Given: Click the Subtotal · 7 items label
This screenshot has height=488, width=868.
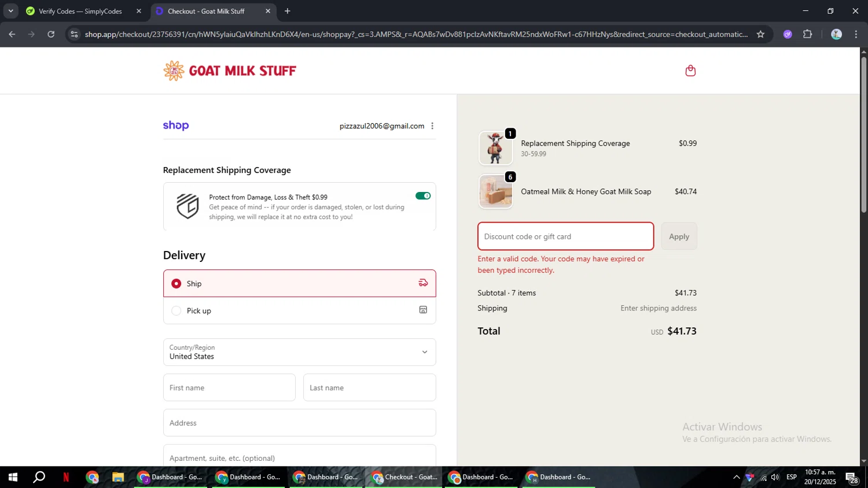Looking at the screenshot, I should [506, 293].
